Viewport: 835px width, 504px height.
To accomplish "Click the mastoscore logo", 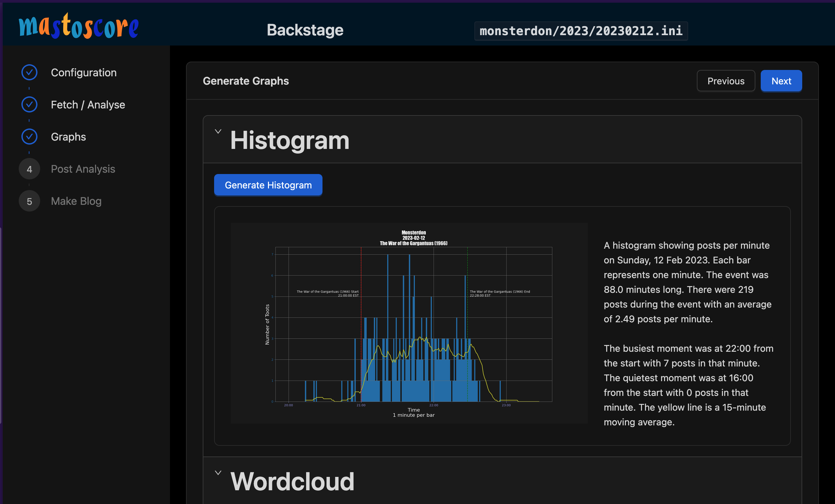I will [x=79, y=26].
